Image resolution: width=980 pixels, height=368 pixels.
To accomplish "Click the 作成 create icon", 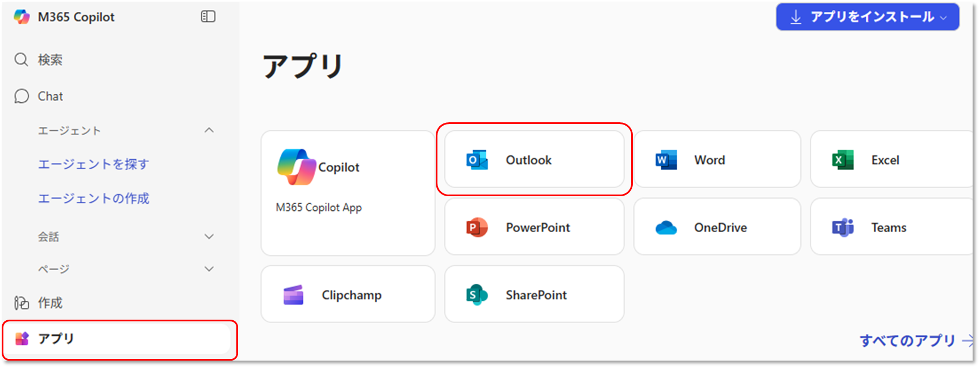I will point(22,303).
